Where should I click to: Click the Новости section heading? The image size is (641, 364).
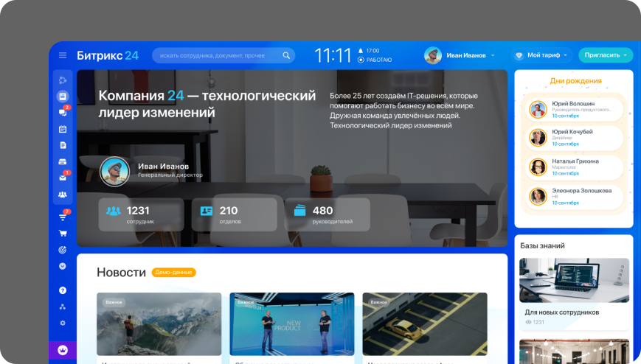point(121,272)
